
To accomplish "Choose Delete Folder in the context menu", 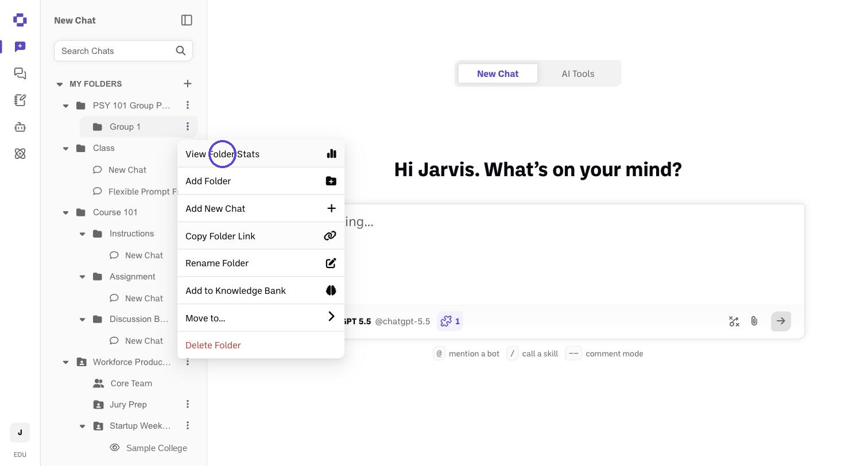I will 261,345.
